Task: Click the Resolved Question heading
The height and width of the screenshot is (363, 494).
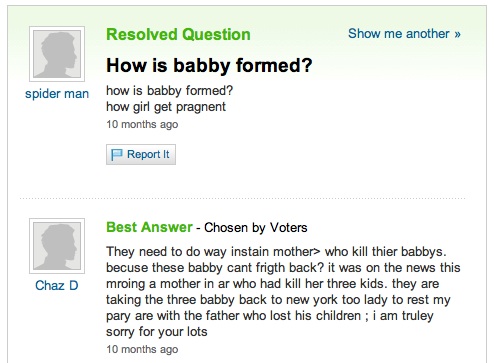Action: [178, 35]
